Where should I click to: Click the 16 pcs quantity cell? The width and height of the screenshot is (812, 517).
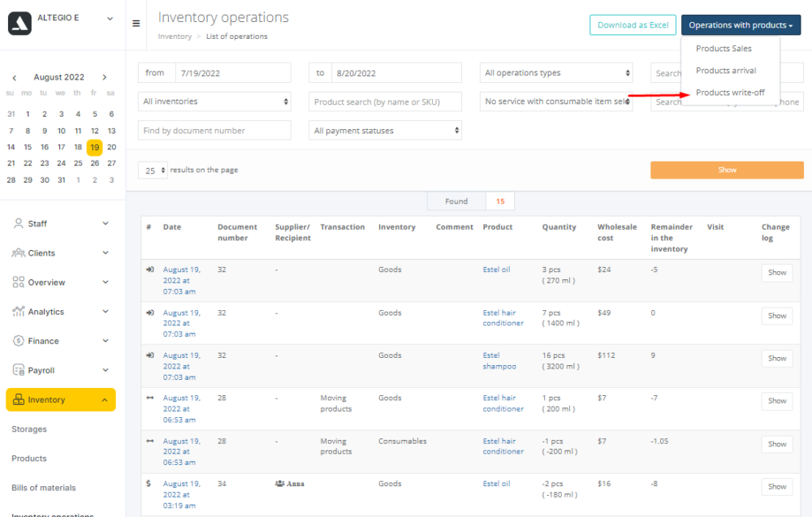click(560, 360)
